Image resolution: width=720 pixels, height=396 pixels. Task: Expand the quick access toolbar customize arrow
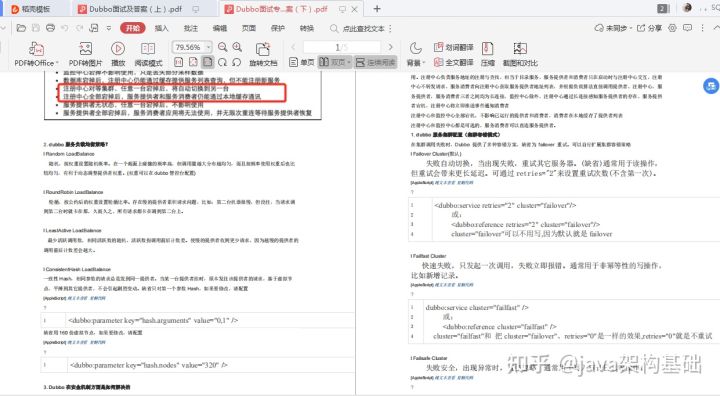pos(109,28)
